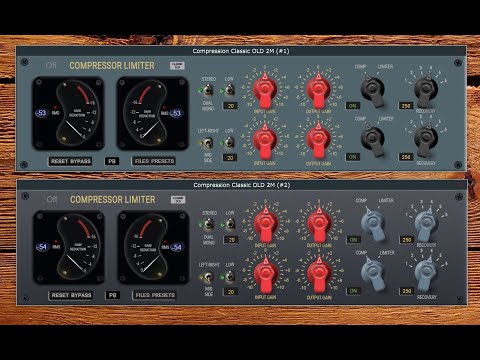Screen dimensions: 480x360
Task: Click channel two's blue RECOVERY knob in compressor #2
Action: [x=427, y=274]
